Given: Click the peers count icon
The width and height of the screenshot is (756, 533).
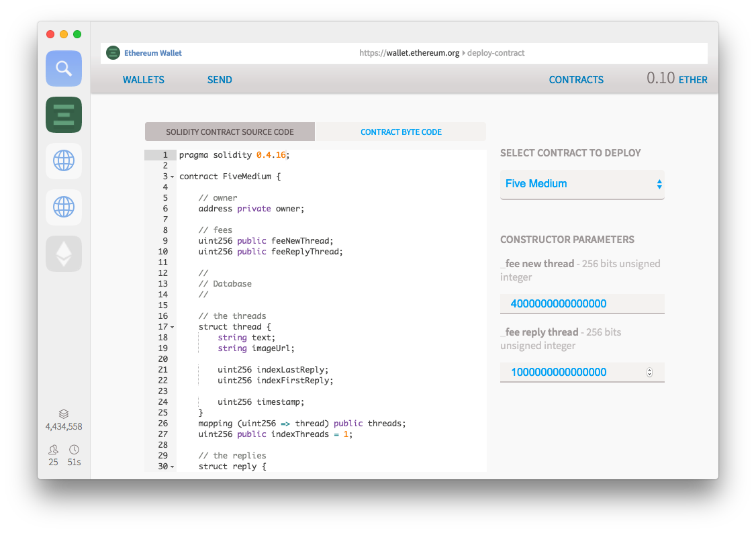Looking at the screenshot, I should tap(53, 450).
